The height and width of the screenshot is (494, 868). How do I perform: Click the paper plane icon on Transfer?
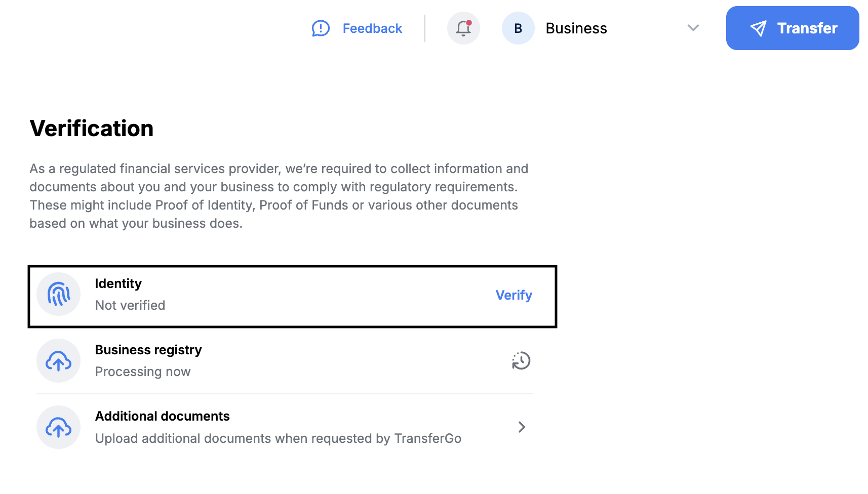click(x=758, y=28)
